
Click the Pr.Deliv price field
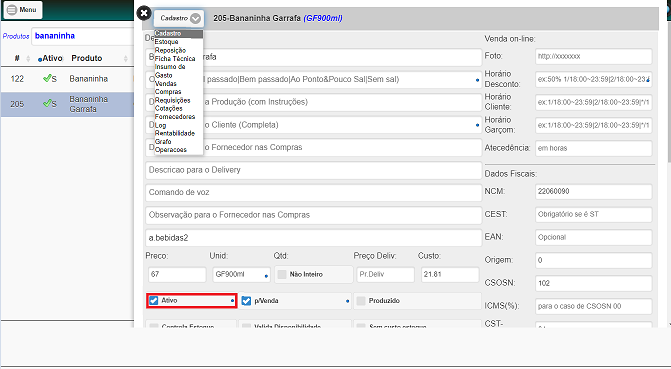coord(386,274)
